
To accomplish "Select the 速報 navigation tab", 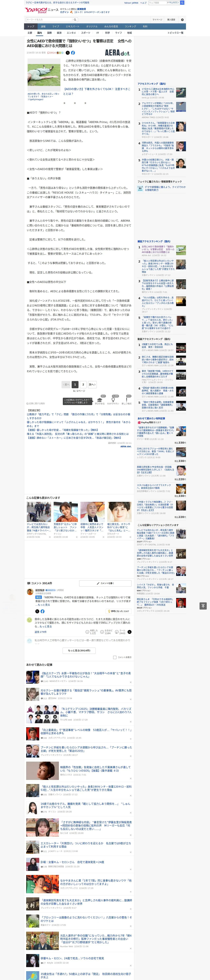I will point(43,27).
